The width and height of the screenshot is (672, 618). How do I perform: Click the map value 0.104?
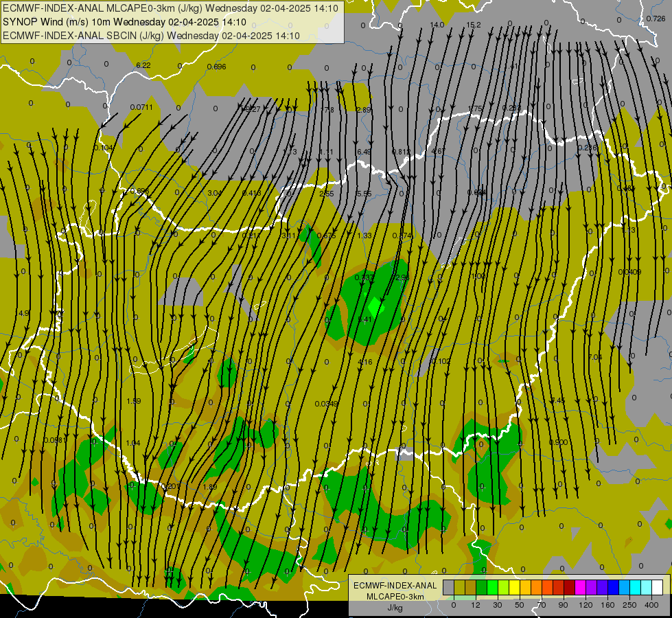103,148
